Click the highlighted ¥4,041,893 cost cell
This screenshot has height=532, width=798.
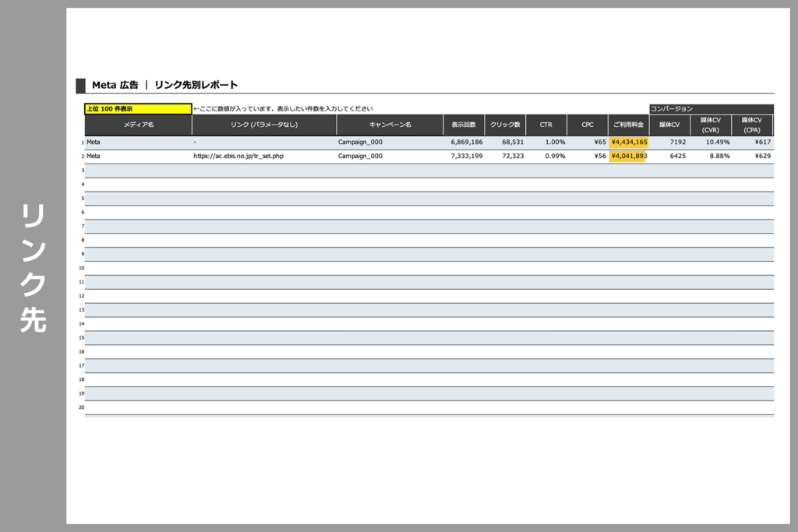[627, 156]
